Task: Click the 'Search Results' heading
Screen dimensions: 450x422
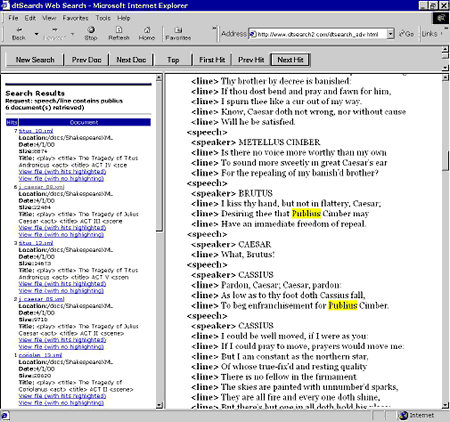Action: tap(35, 93)
